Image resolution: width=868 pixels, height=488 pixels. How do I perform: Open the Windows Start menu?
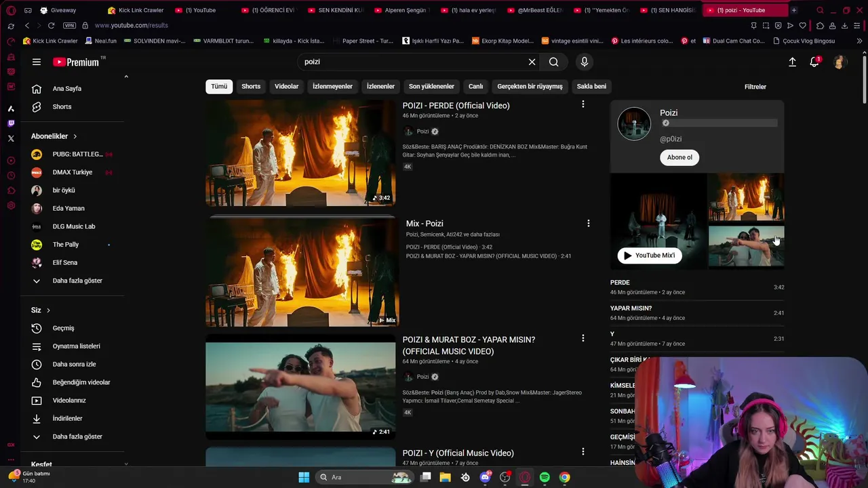click(x=304, y=477)
